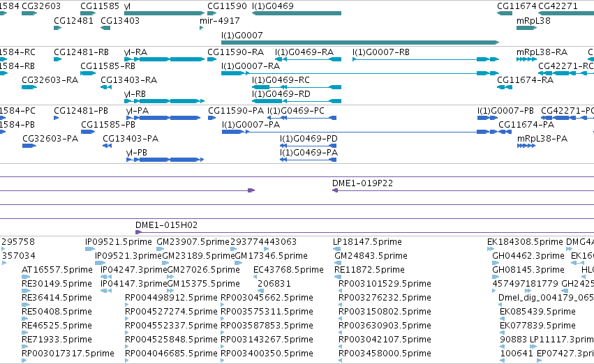The height and width of the screenshot is (364, 594).
Task: Click EST RE11872.5prime
Action: [370, 270]
